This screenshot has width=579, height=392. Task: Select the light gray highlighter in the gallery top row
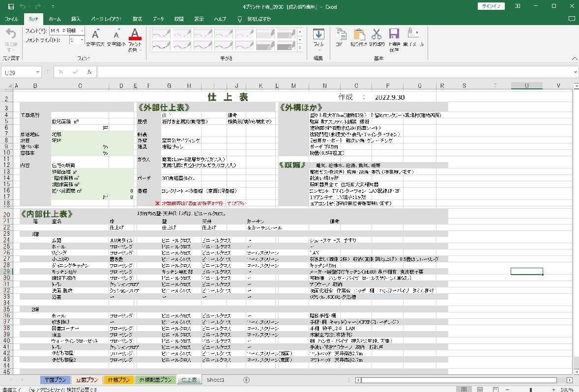(x=265, y=34)
